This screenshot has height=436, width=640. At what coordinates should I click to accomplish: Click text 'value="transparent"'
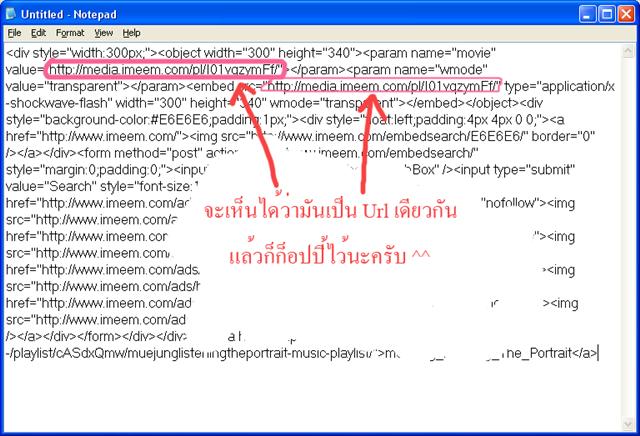tap(62, 87)
